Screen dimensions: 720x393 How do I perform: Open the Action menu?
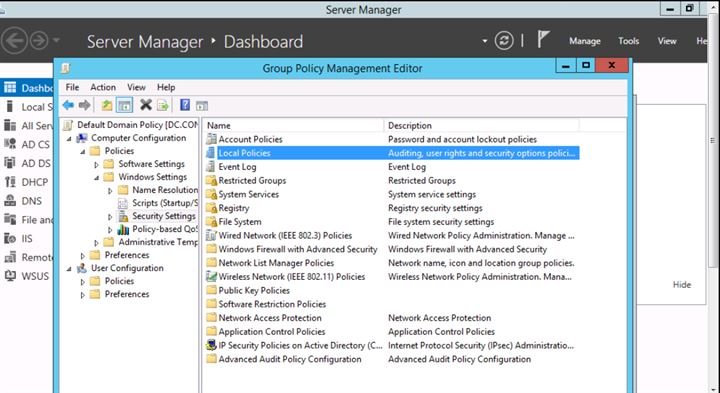click(x=103, y=87)
